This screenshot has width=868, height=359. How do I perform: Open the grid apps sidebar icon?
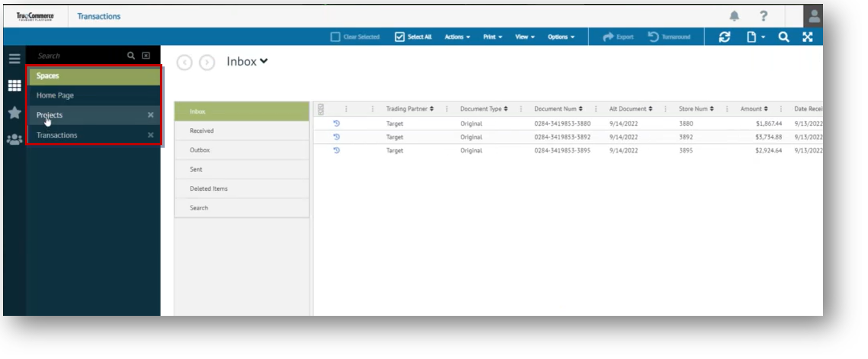coord(14,86)
